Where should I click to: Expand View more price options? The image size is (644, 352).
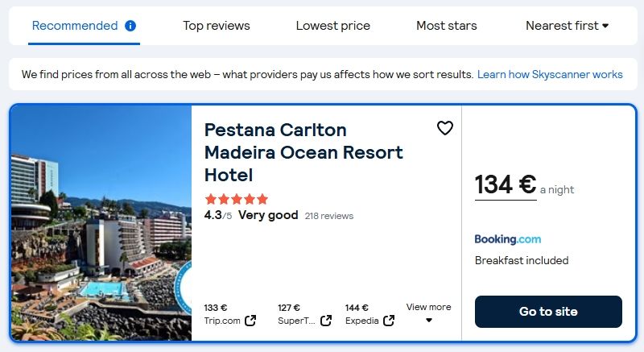(428, 313)
